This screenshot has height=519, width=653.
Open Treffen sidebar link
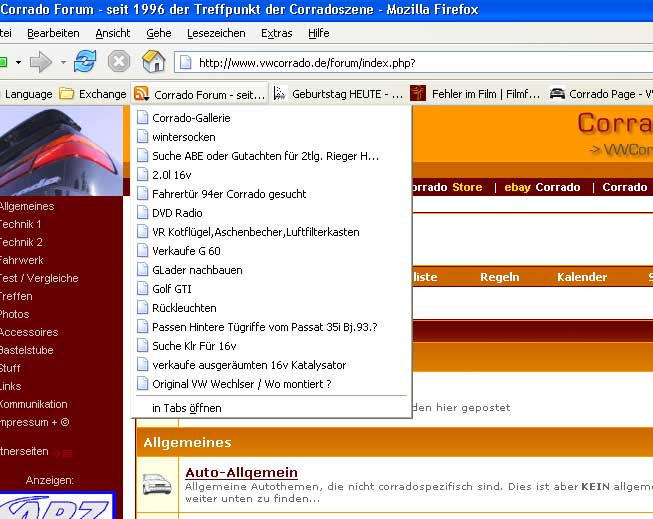16,296
